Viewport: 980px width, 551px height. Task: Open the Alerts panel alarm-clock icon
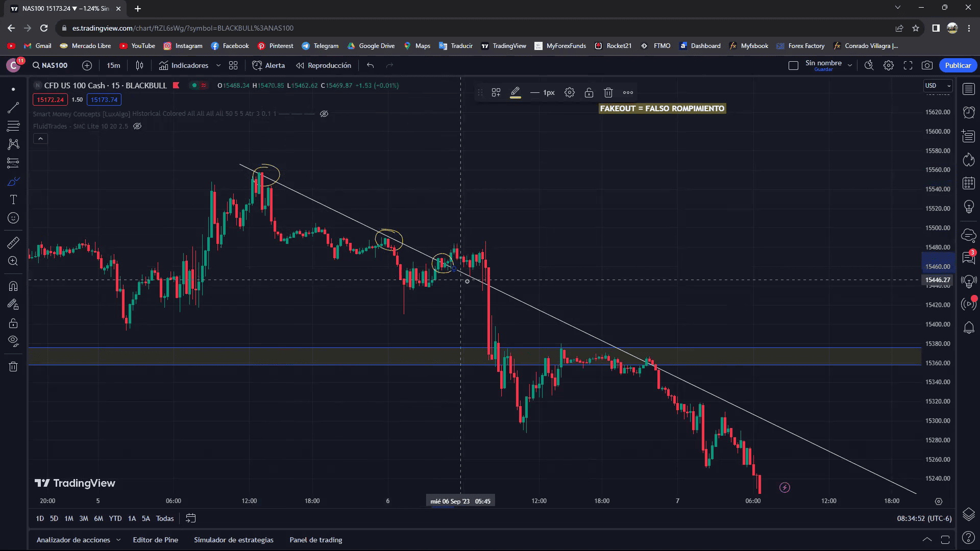(968, 112)
